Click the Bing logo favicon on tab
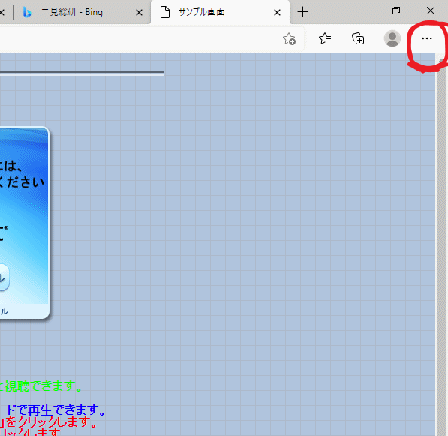Screen dimensions: 448x436 point(27,12)
